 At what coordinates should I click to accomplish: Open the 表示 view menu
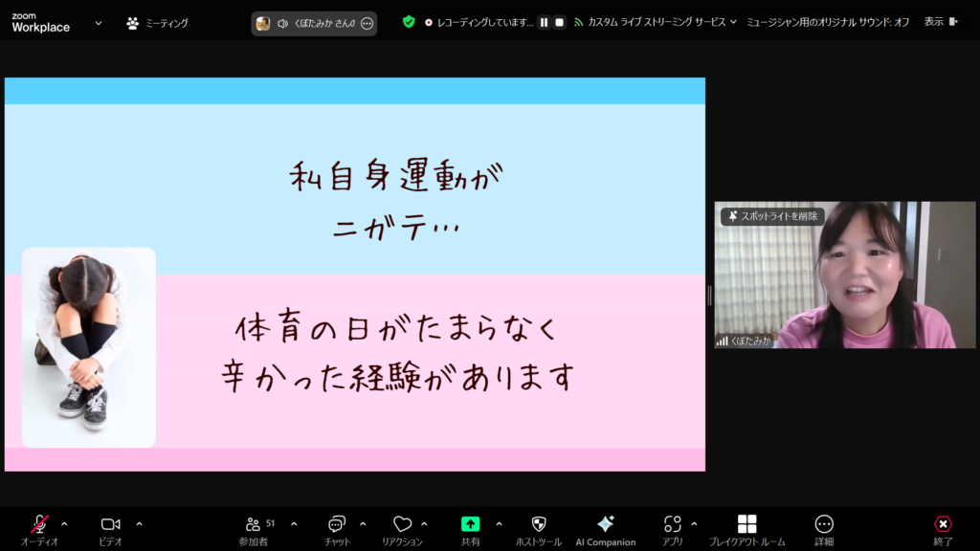(933, 22)
